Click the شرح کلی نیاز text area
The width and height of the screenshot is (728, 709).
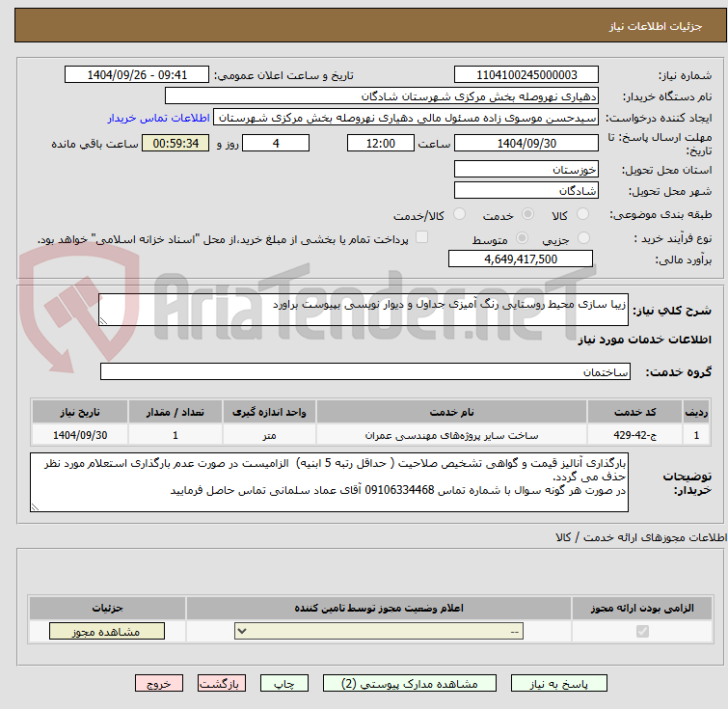coord(364,310)
